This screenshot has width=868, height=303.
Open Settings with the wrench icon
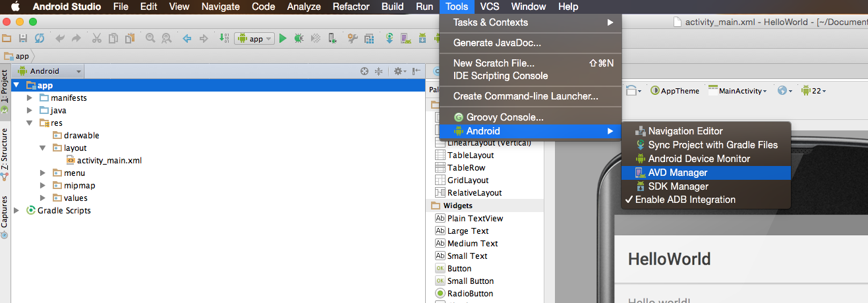point(353,39)
